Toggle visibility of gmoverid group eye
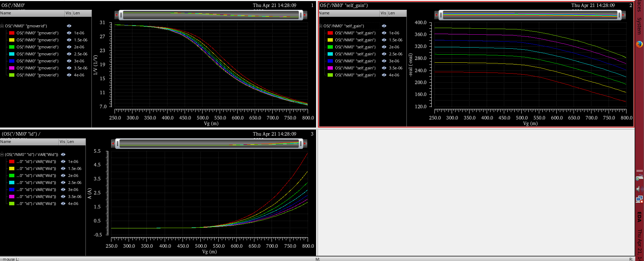This screenshot has width=644, height=261. (x=69, y=26)
